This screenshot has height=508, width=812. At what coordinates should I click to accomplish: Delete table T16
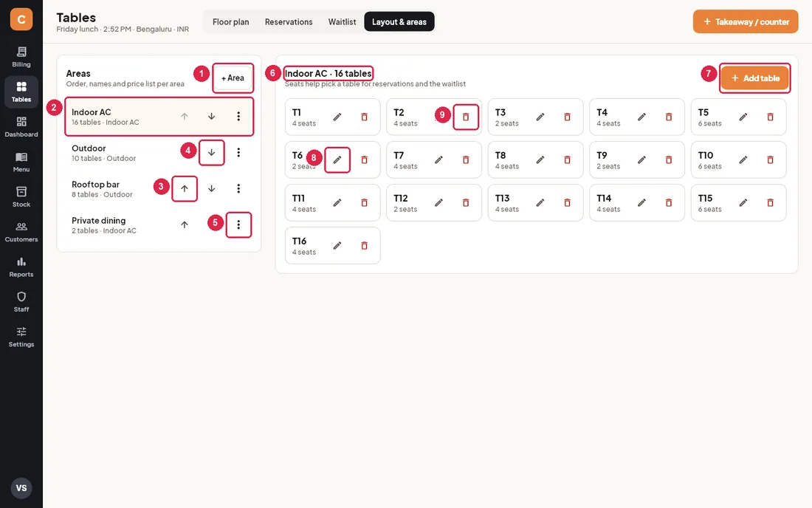[364, 245]
